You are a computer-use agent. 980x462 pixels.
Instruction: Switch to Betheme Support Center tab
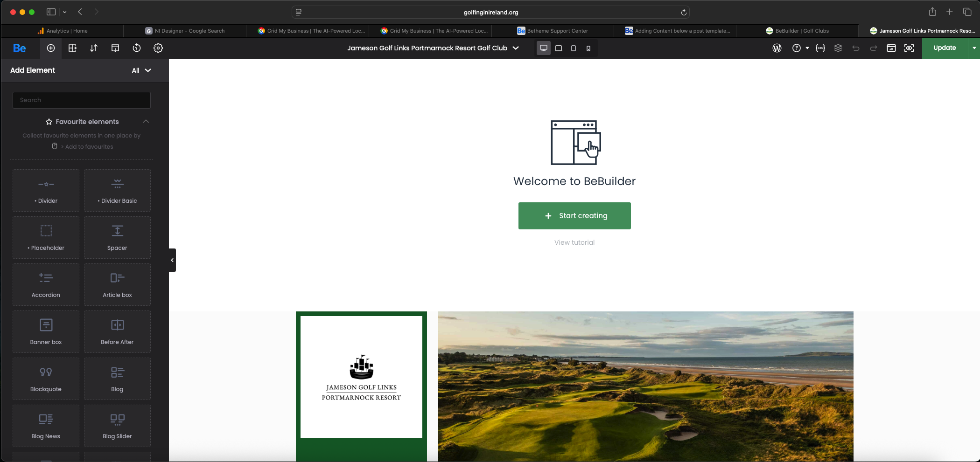tap(553, 31)
